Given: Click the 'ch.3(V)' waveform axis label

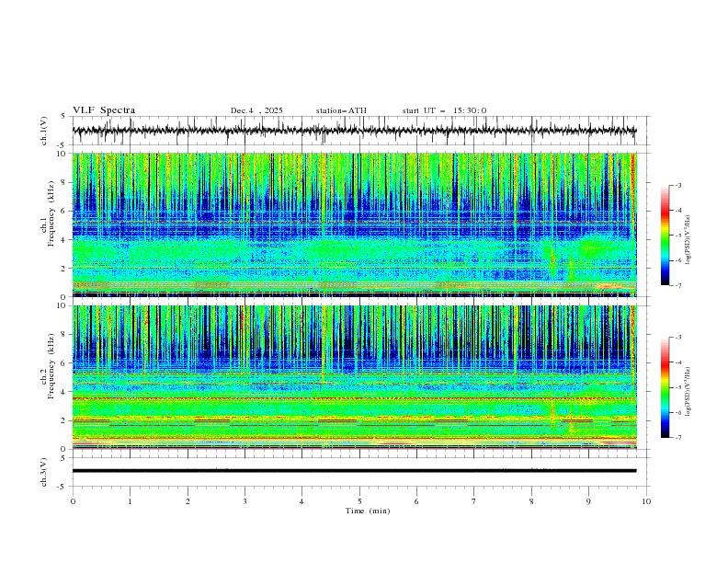Looking at the screenshot, I should (44, 472).
